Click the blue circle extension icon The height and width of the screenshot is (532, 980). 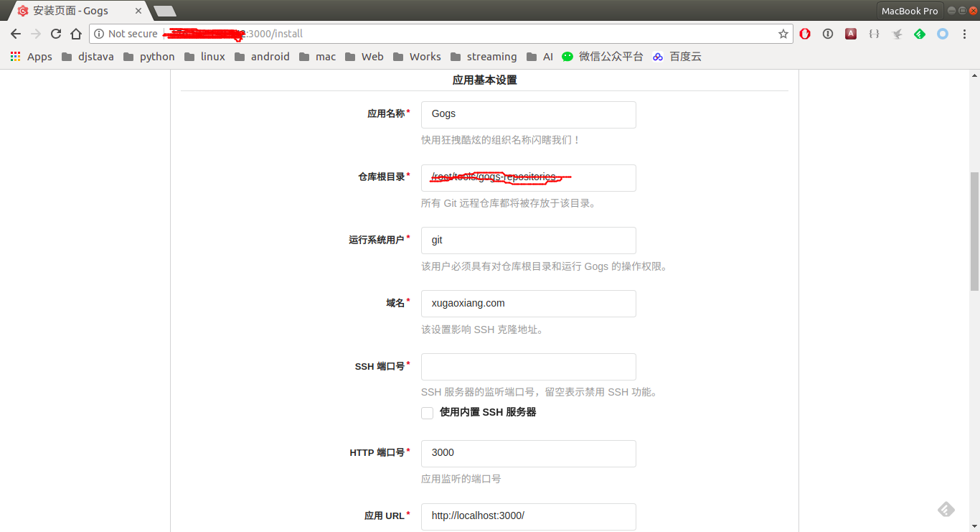click(x=943, y=34)
